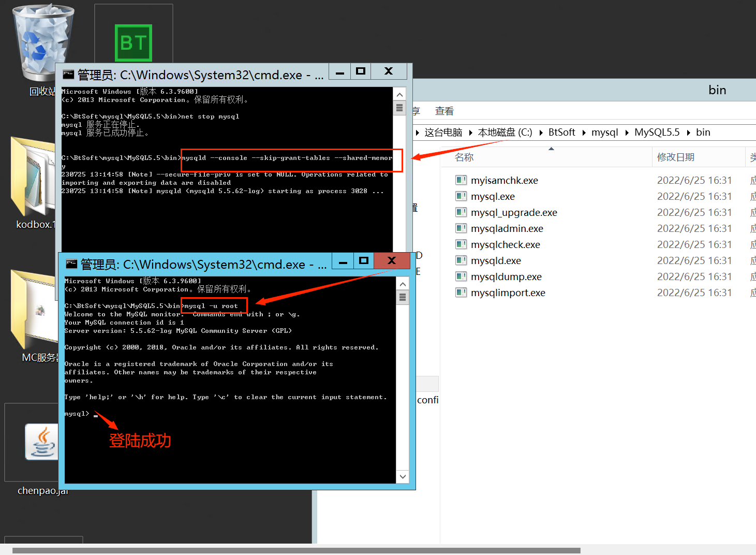Viewport: 756px width, 555px height.
Task: Maximize the lower cmd window
Action: click(x=364, y=261)
